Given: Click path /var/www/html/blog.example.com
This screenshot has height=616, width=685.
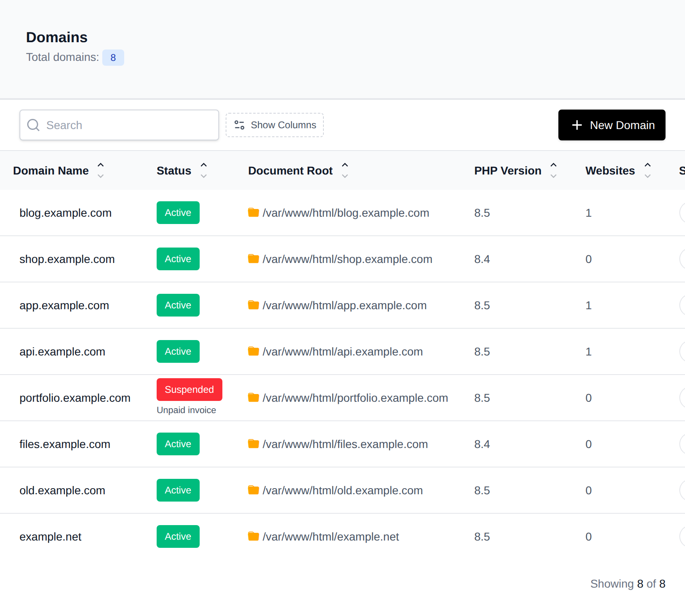Looking at the screenshot, I should coord(346,213).
